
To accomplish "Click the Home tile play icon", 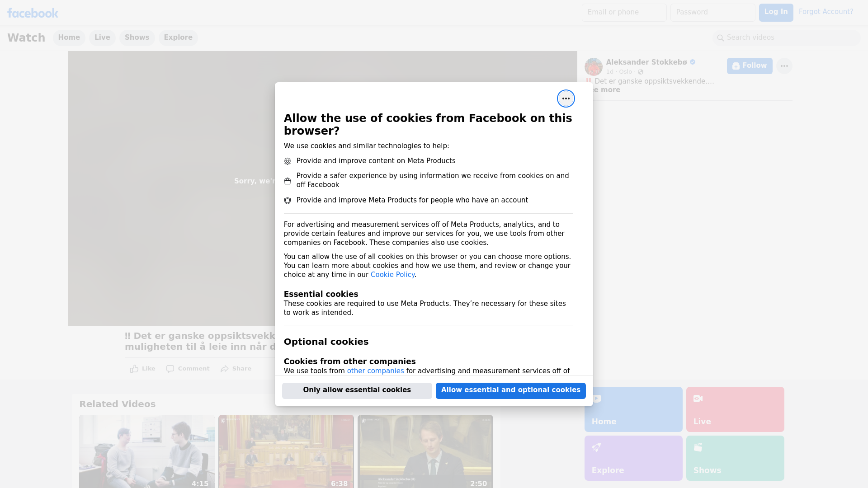I will [596, 399].
